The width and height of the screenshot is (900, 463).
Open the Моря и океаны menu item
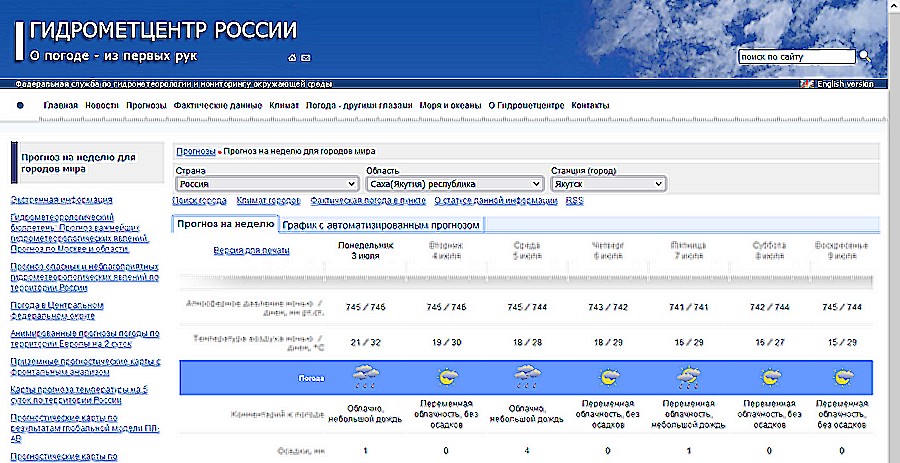450,106
